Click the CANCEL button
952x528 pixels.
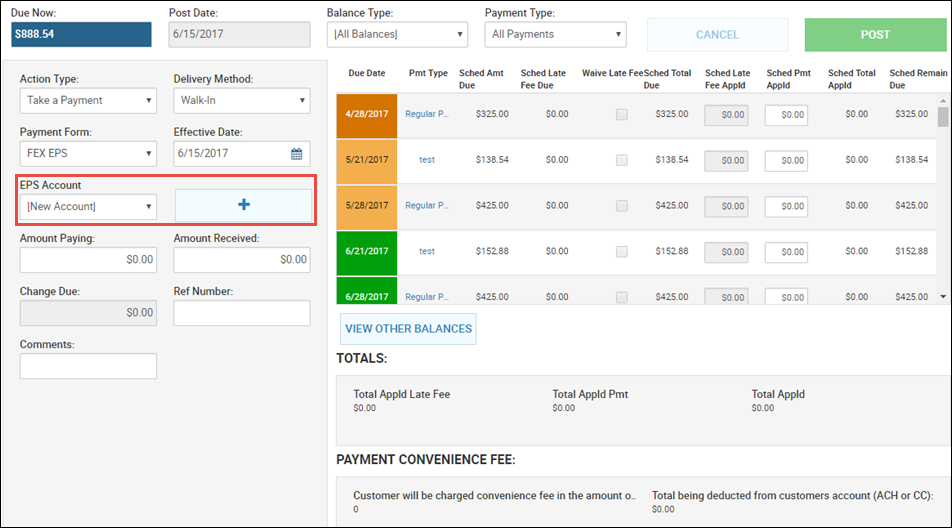[718, 35]
